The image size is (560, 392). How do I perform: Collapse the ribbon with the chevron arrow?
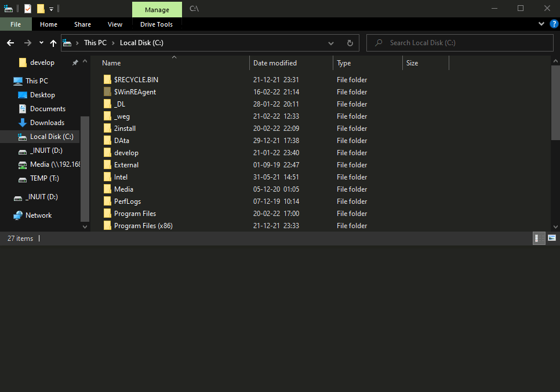point(541,24)
